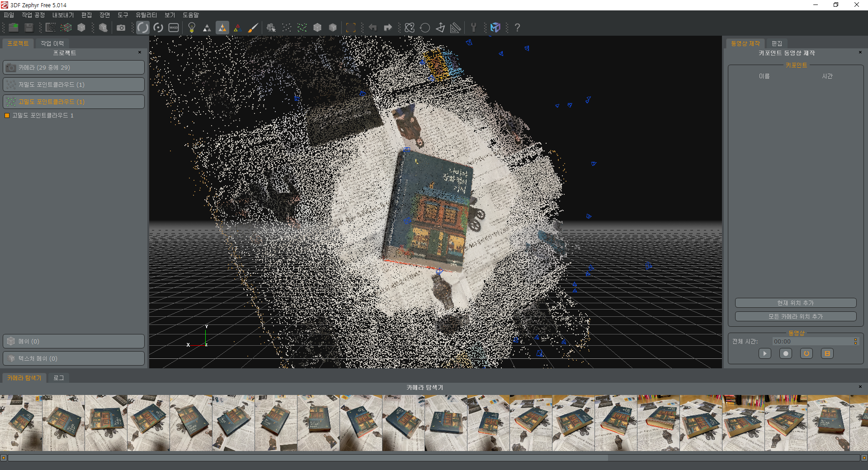The image size is (868, 470).
Task: Click the orange loop playback button
Action: [x=807, y=354]
